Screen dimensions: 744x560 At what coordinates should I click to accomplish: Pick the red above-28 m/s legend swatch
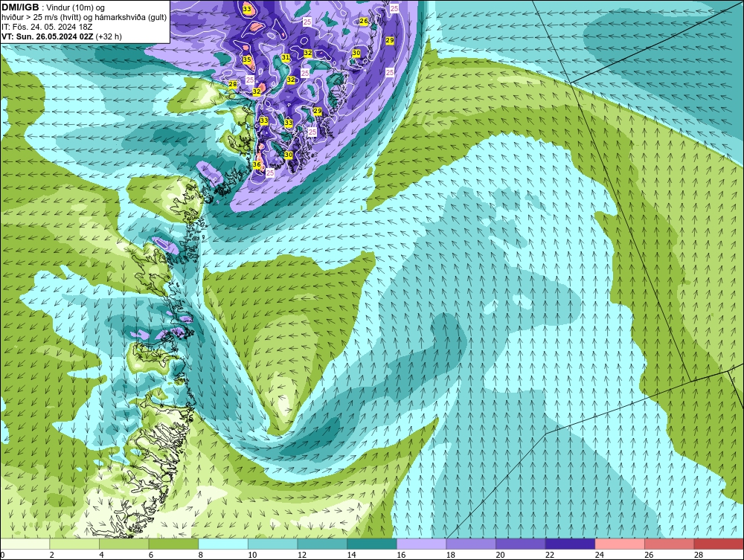[x=719, y=544]
